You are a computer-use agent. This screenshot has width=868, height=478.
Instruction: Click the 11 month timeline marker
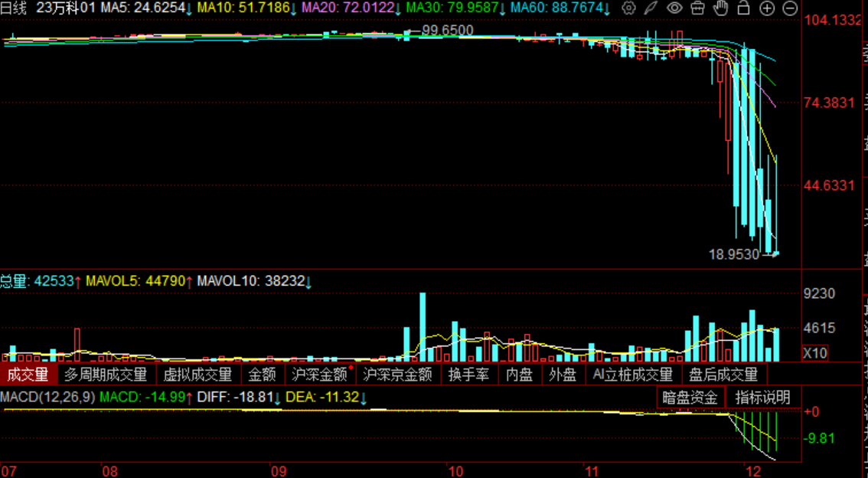(x=592, y=471)
